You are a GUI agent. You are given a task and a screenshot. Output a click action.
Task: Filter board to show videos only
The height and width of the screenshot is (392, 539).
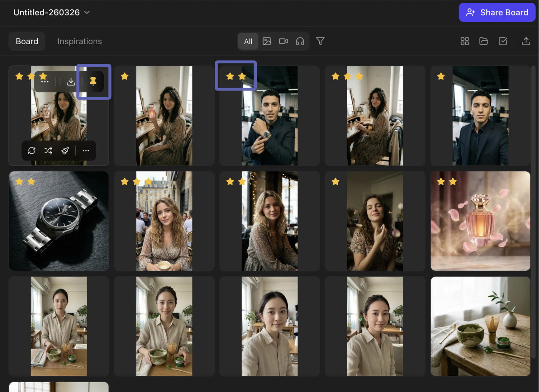coord(283,41)
